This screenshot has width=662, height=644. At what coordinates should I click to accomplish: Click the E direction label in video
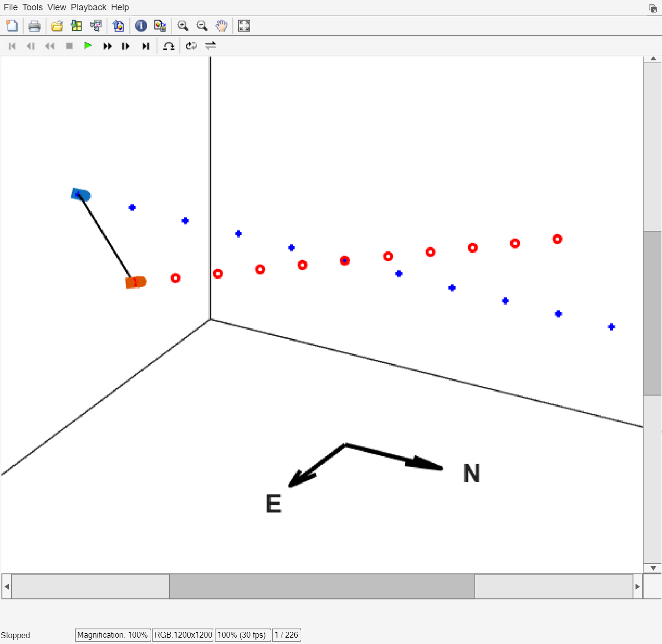274,503
